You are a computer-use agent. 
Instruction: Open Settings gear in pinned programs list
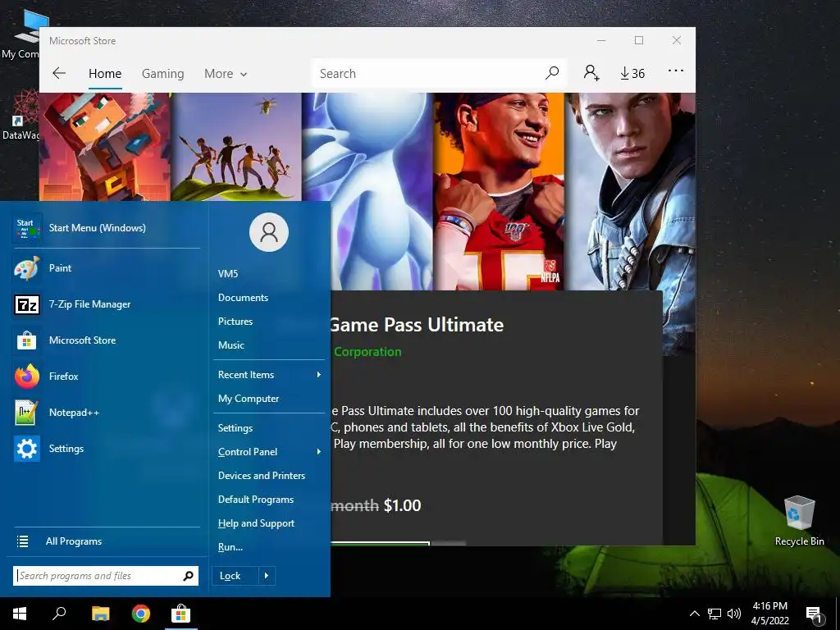(27, 449)
